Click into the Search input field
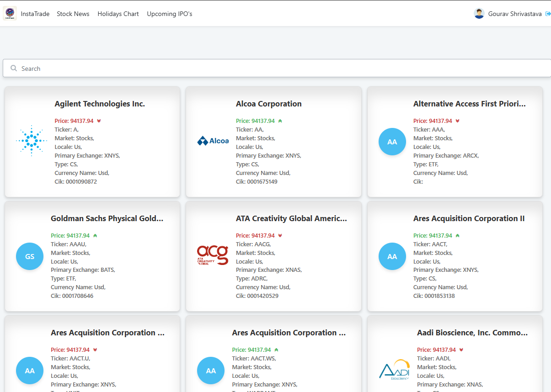This screenshot has height=392, width=551. [x=277, y=68]
